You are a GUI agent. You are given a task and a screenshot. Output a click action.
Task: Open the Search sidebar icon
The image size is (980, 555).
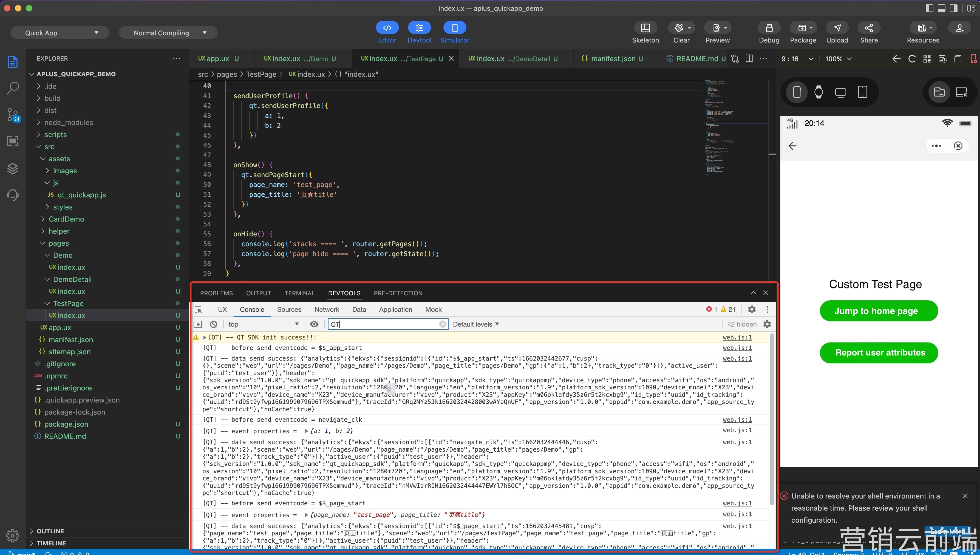click(13, 88)
